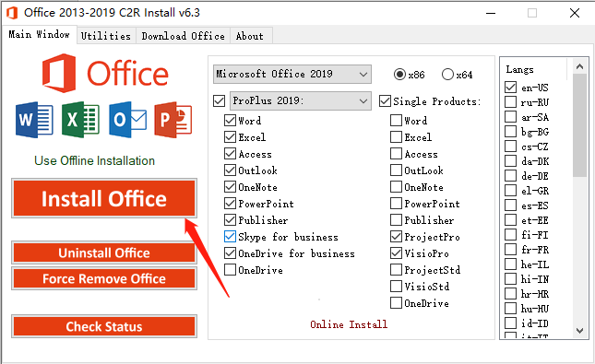Image resolution: width=595 pixels, height=364 pixels.
Task: Check the ProjectStd single product
Action: [396, 270]
